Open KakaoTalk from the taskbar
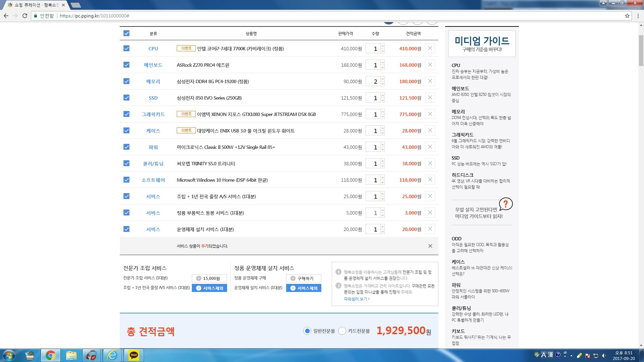644x362 pixels. [x=134, y=355]
